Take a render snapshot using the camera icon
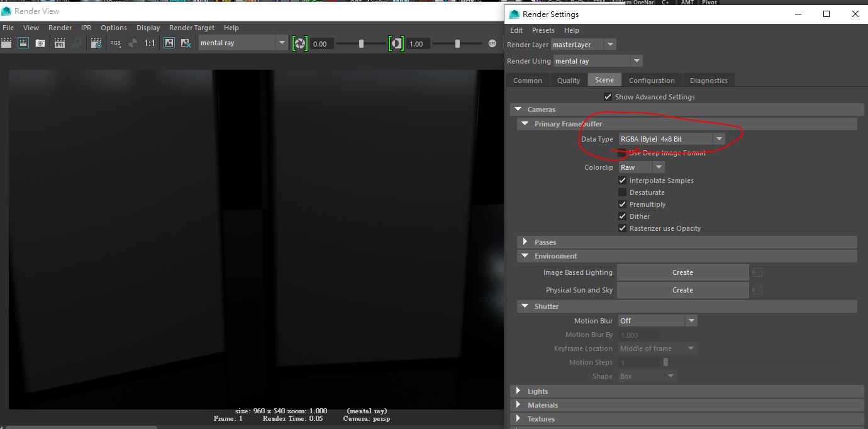This screenshot has height=429, width=868. pos(40,43)
